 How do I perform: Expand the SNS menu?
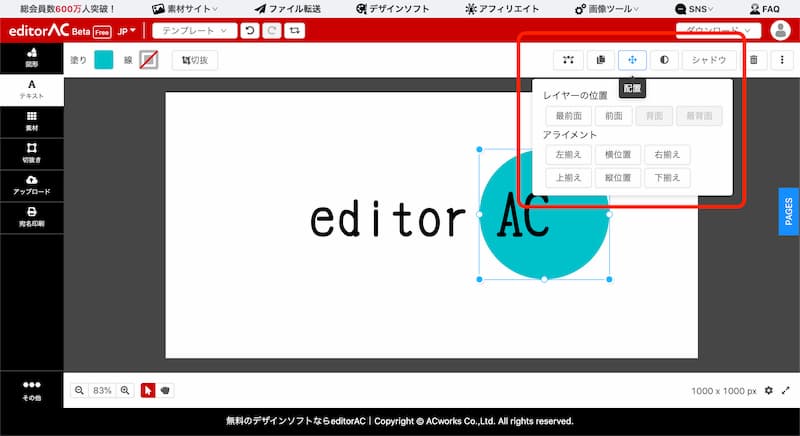click(694, 9)
